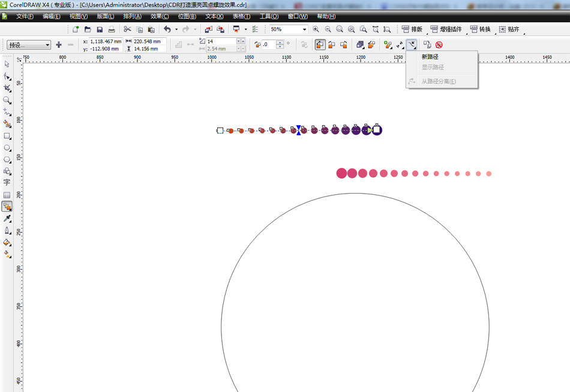Select the Eyedropper tool
The height and width of the screenshot is (392, 570).
click(x=8, y=219)
